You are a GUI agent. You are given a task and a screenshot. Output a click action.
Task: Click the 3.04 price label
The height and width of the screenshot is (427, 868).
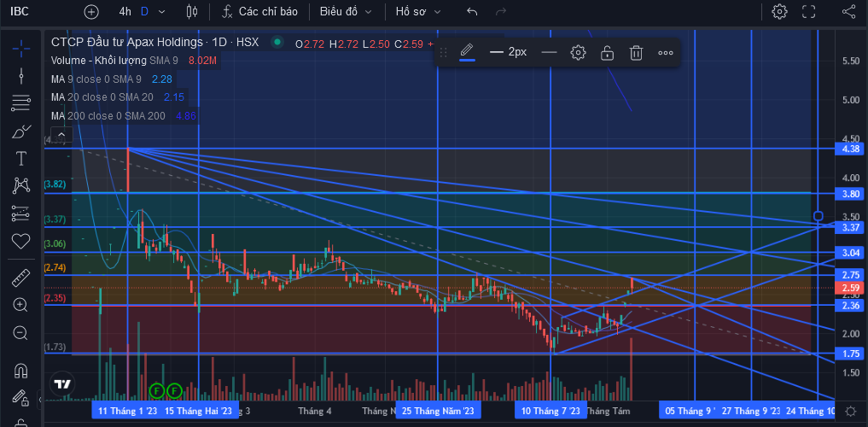(850, 253)
